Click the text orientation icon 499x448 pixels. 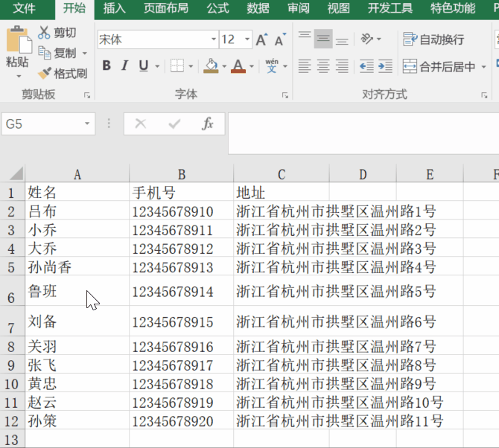(x=366, y=39)
